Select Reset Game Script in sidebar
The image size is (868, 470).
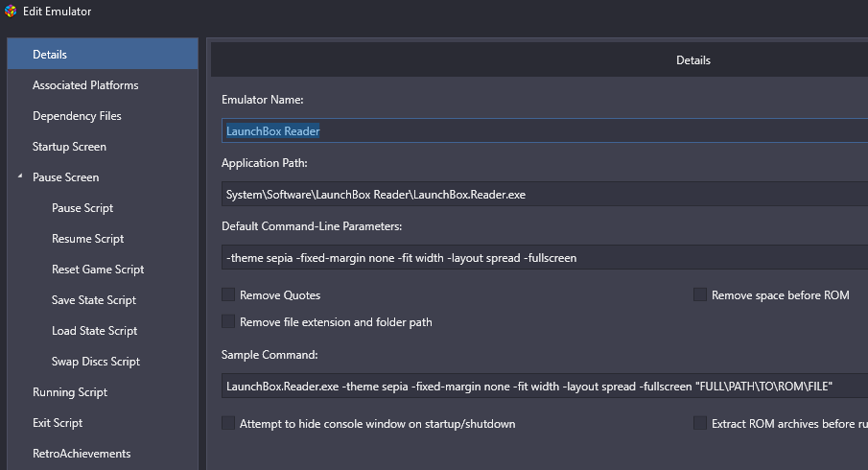98,270
